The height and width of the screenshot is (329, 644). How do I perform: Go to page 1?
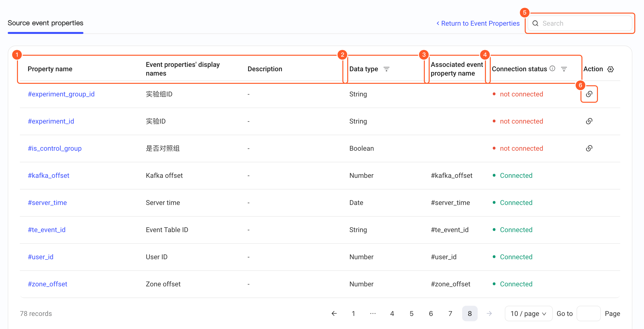353,313
